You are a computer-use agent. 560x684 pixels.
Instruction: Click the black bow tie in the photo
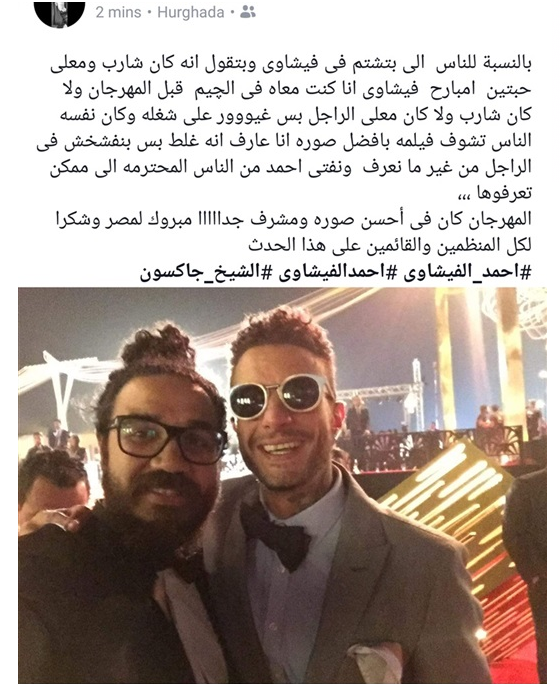tap(276, 536)
